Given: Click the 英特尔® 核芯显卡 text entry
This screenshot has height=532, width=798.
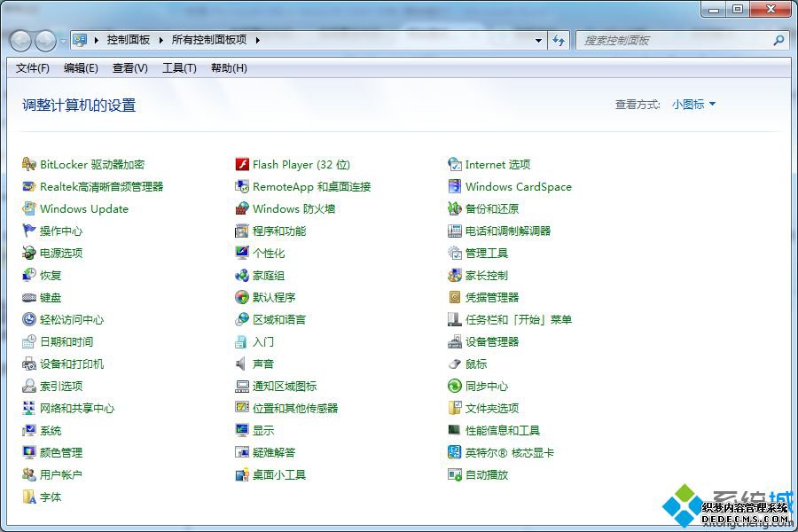Looking at the screenshot, I should [510, 452].
